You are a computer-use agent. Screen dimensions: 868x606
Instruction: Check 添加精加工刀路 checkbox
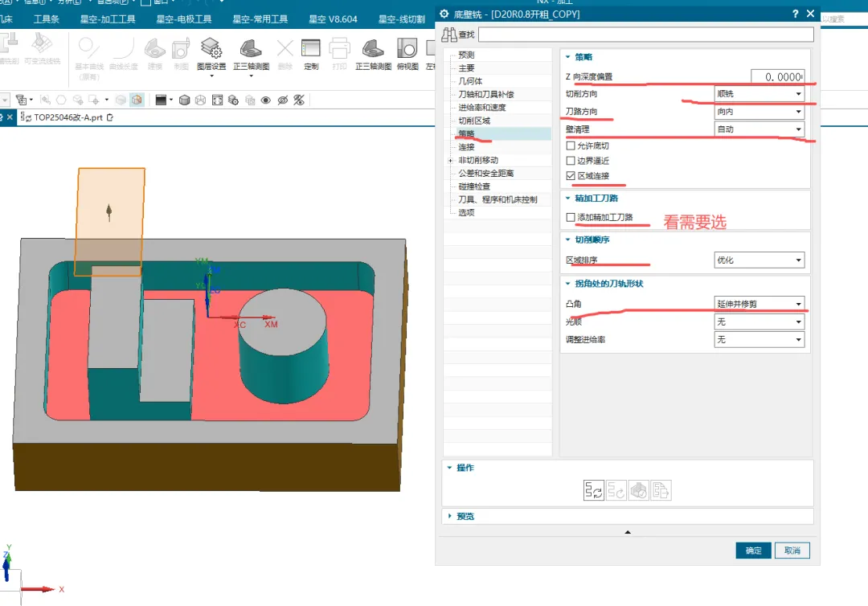coord(571,218)
